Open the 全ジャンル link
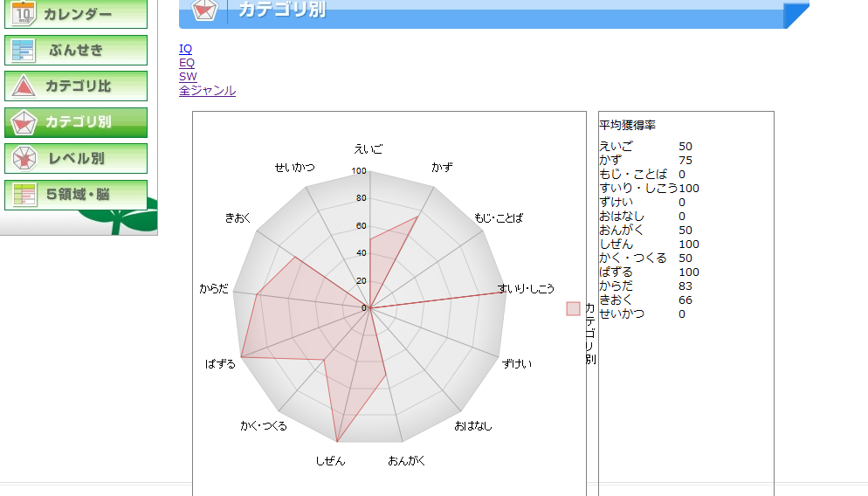The width and height of the screenshot is (868, 496). click(207, 90)
